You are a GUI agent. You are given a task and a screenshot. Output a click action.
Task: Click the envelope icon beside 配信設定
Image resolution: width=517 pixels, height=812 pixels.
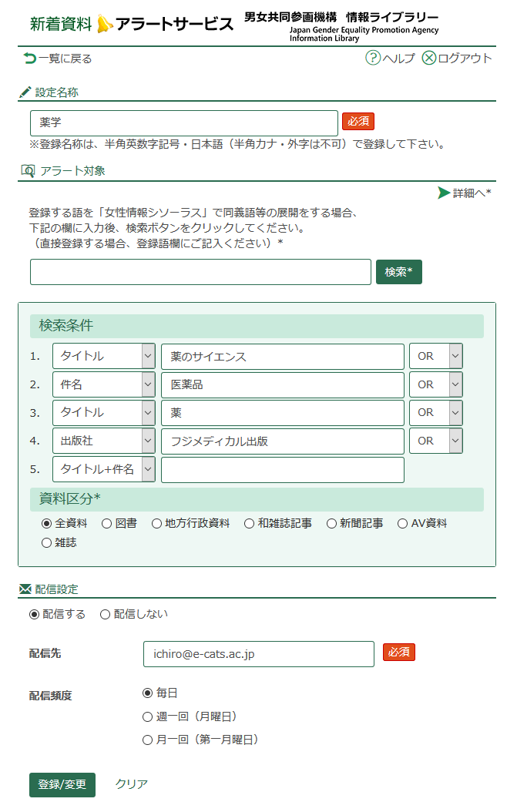(25, 589)
